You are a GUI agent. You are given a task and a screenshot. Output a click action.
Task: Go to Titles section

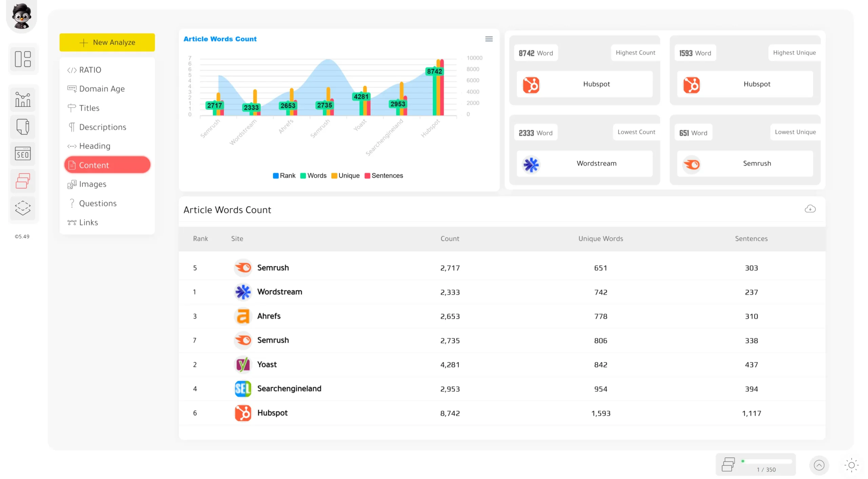click(x=107, y=108)
